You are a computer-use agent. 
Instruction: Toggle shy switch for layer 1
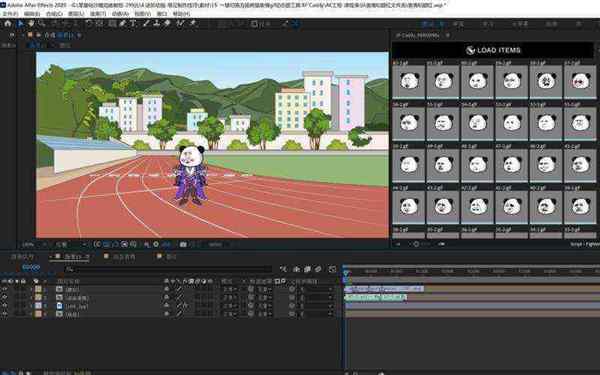click(x=166, y=289)
